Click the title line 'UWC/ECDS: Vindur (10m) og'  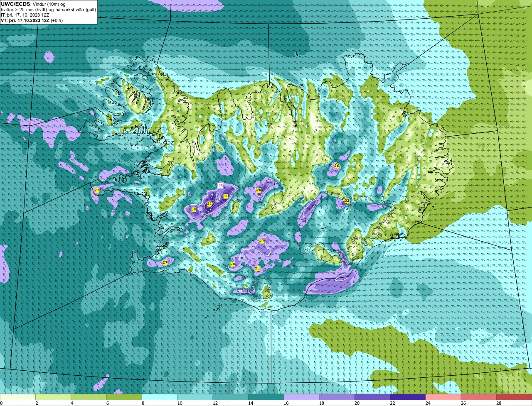33,4
